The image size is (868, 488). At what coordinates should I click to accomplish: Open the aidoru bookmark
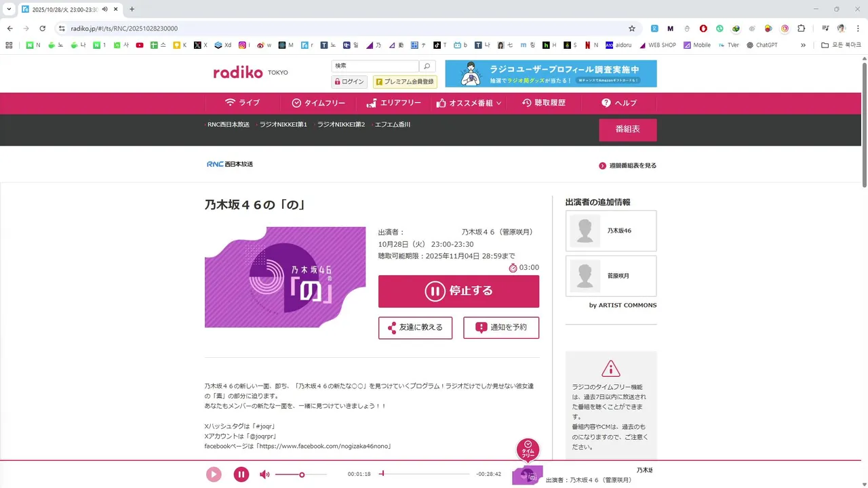(618, 45)
